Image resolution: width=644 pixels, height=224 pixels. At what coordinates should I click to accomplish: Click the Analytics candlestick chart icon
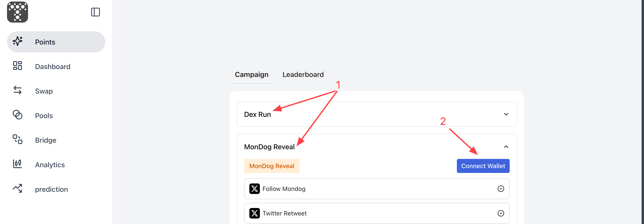point(18,164)
